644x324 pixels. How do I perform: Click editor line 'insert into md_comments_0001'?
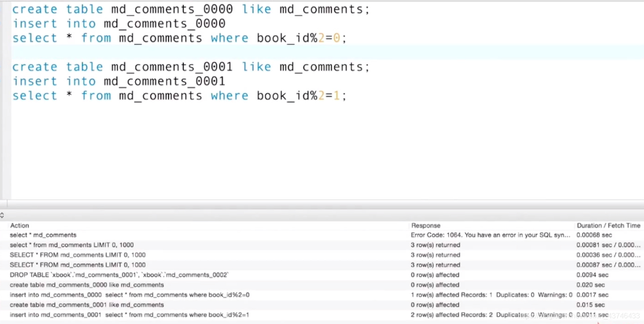coord(119,81)
